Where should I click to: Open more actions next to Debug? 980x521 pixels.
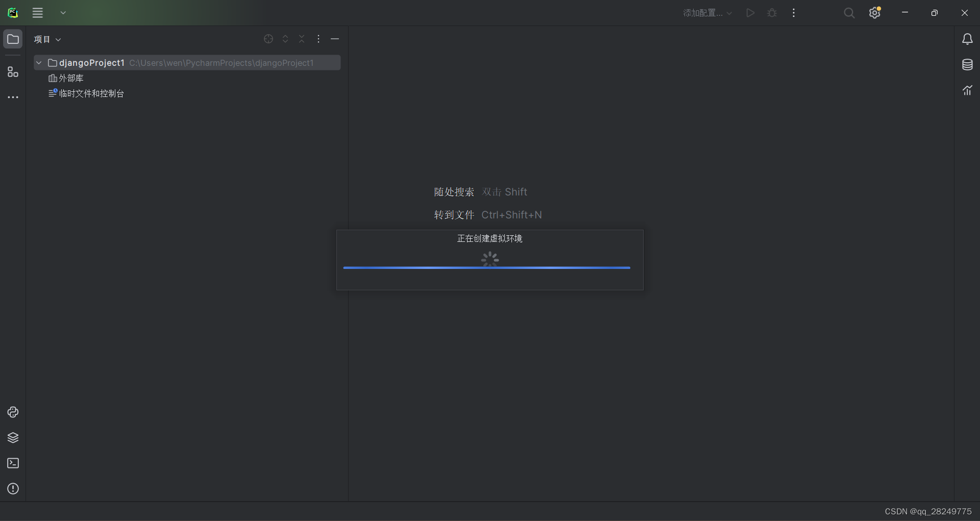[x=794, y=13]
